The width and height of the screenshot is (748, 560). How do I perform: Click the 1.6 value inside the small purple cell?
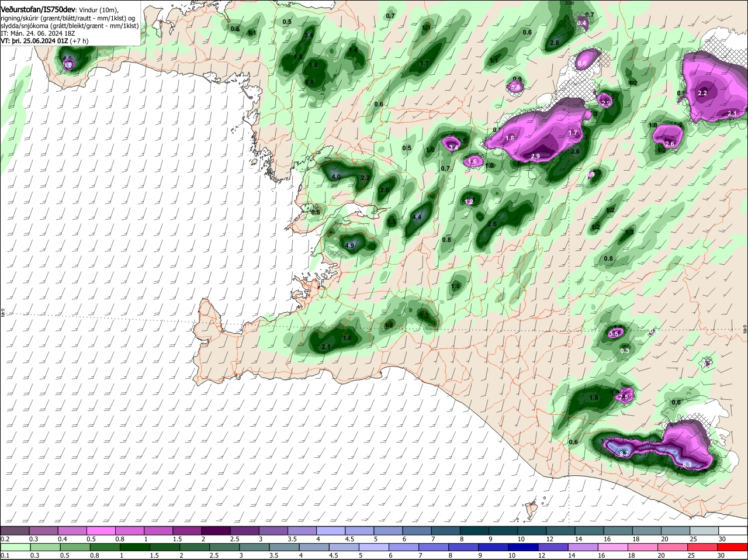pyautogui.click(x=473, y=161)
